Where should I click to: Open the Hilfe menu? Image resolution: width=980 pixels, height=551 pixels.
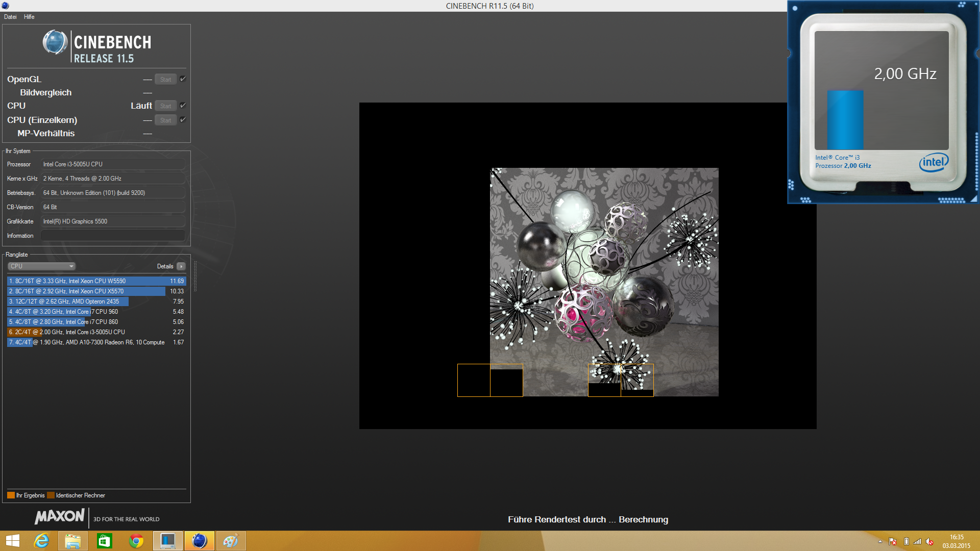tap(29, 17)
